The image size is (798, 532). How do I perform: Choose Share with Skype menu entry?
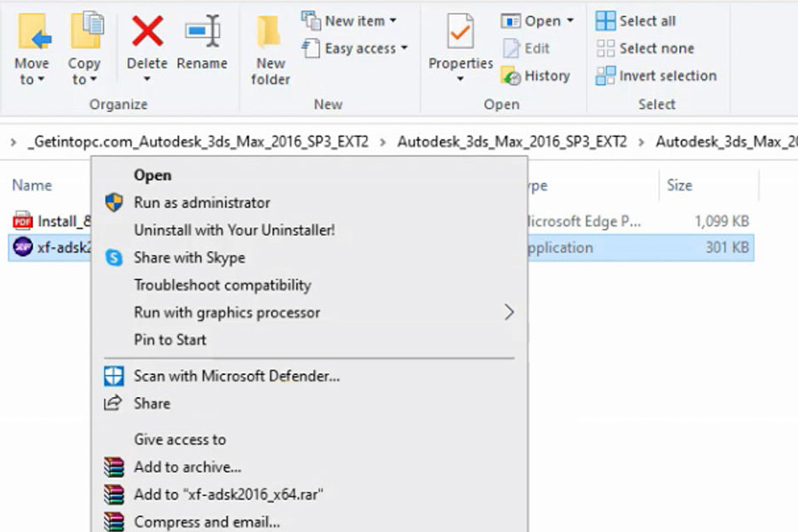tap(309, 258)
